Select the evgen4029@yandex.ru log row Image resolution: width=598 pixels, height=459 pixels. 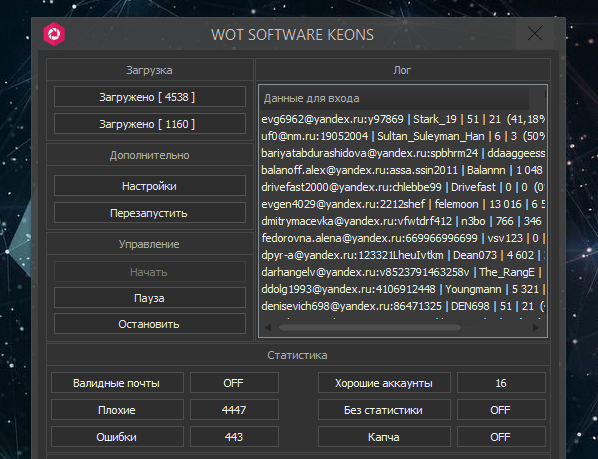(x=403, y=204)
